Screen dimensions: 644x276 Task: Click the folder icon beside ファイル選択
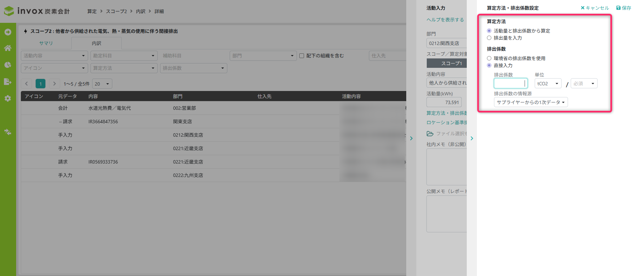point(430,134)
